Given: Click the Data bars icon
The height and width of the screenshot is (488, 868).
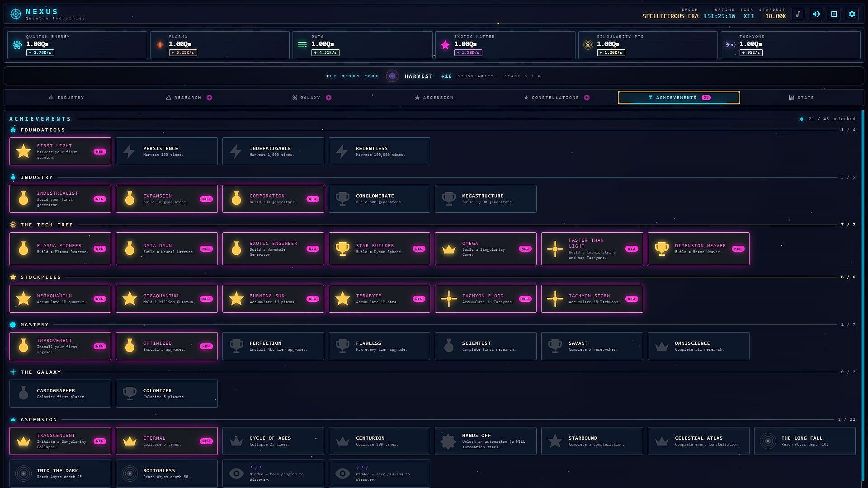Looking at the screenshot, I should 302,45.
